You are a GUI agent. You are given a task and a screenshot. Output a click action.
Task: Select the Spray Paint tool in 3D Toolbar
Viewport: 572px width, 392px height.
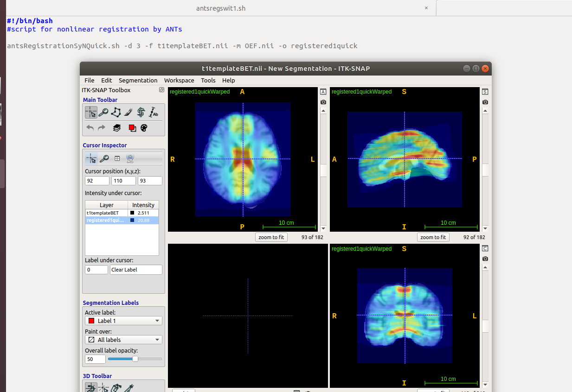tap(116, 387)
